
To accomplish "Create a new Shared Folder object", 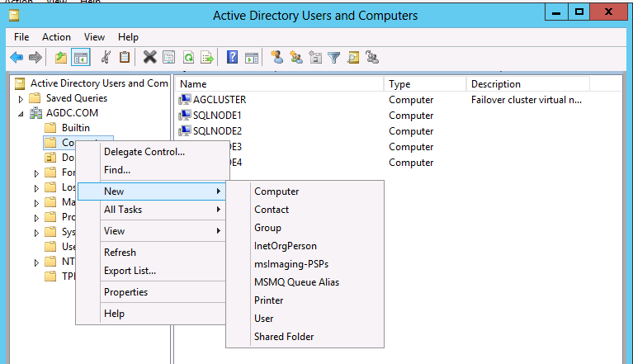I will pos(305,337).
